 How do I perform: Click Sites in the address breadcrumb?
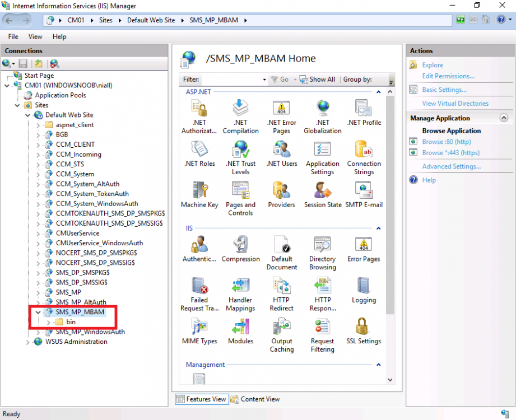(106, 20)
